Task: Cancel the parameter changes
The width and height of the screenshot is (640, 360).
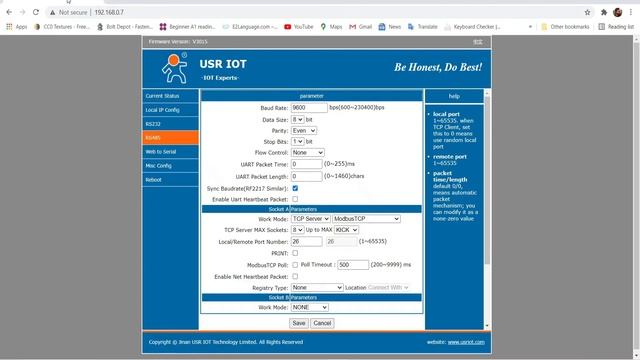Action: click(322, 323)
